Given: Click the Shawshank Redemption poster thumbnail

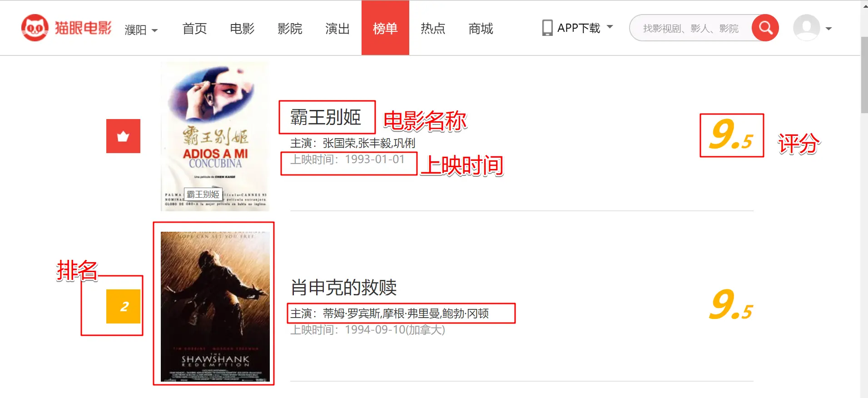Looking at the screenshot, I should (215, 307).
